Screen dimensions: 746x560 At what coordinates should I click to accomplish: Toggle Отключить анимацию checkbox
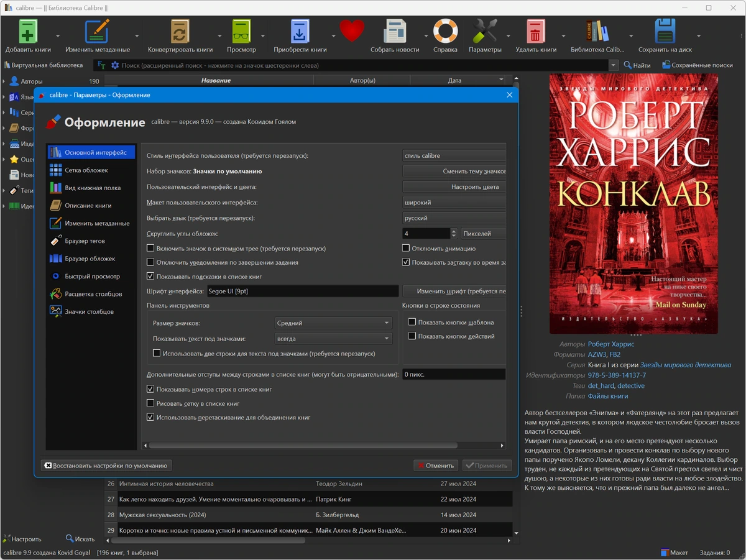(406, 249)
